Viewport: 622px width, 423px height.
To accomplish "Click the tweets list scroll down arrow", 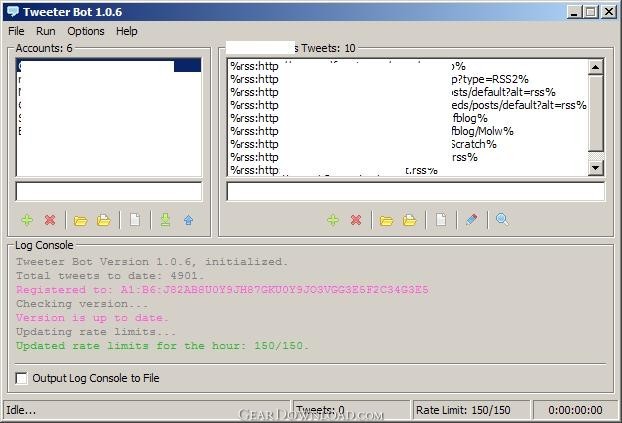I will coord(596,168).
